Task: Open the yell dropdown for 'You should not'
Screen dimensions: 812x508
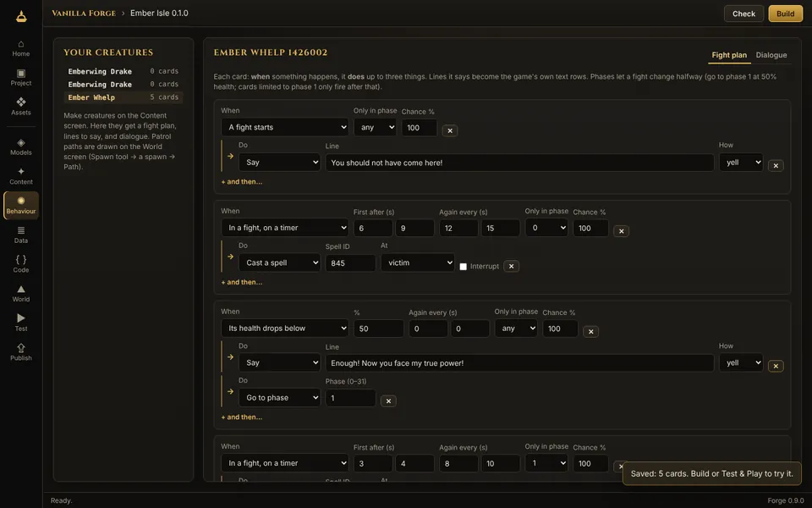Action: point(741,163)
